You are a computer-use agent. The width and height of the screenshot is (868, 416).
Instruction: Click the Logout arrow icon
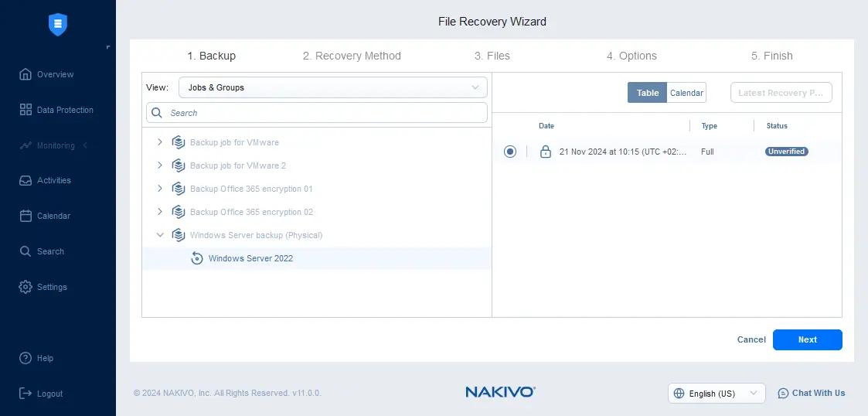[26, 394]
